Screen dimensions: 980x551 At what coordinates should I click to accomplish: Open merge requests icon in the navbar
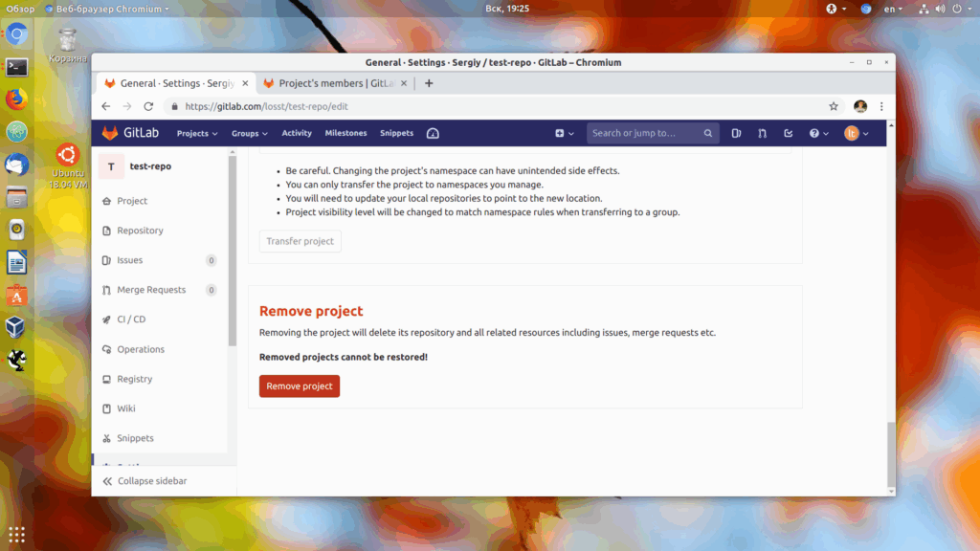[762, 133]
